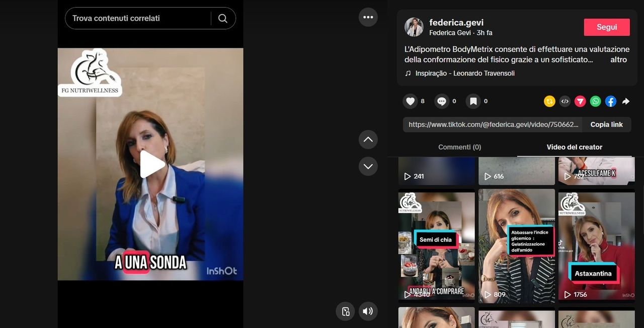Bookmark the video with the save icon

(x=473, y=101)
